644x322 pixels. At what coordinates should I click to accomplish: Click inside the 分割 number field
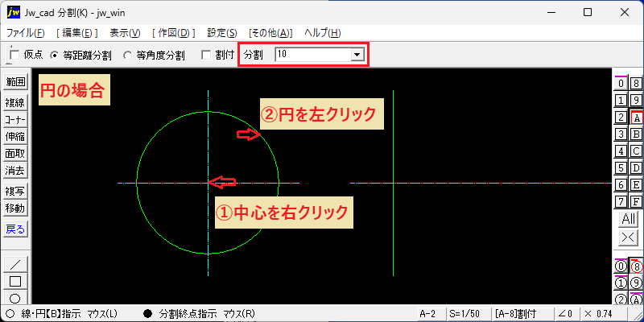313,55
